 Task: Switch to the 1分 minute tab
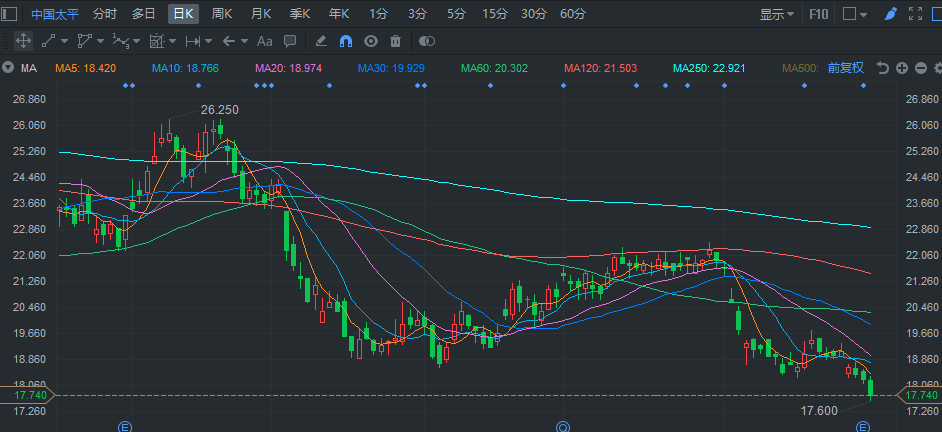pos(378,13)
